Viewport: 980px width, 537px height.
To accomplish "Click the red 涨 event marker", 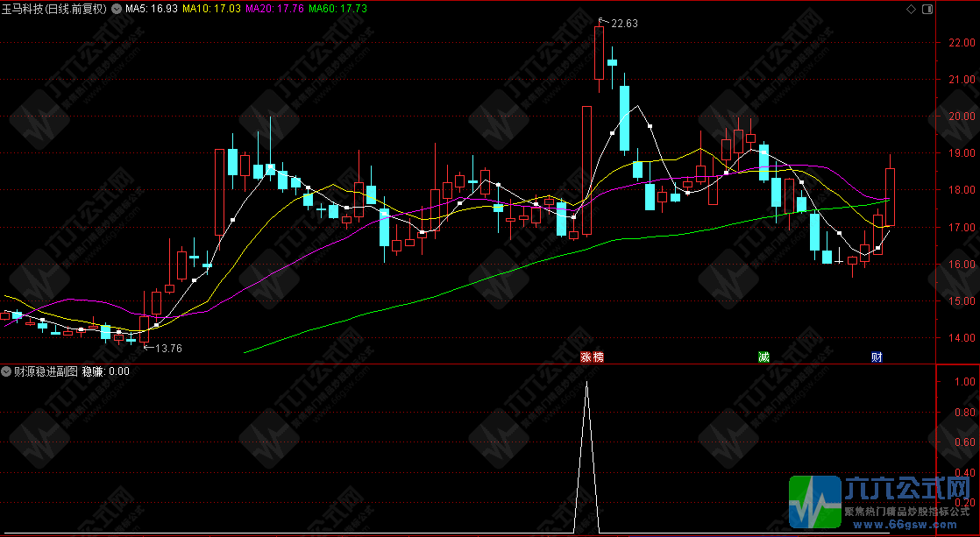I will (x=586, y=357).
